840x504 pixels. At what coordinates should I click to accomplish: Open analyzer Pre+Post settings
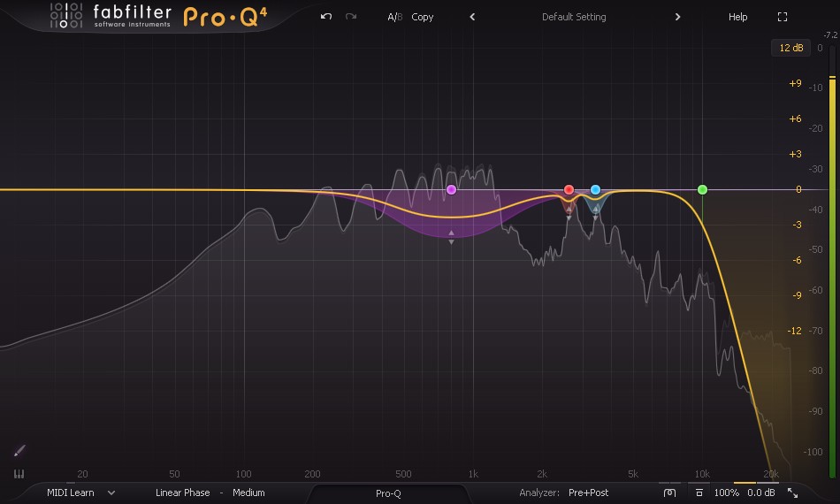tap(588, 493)
